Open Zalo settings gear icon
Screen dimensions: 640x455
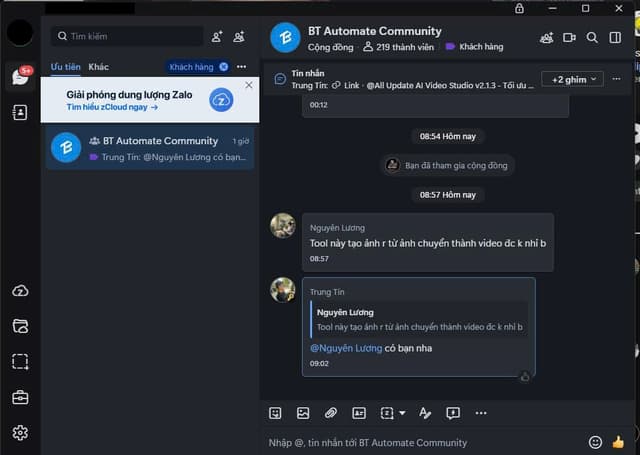pyautogui.click(x=20, y=433)
